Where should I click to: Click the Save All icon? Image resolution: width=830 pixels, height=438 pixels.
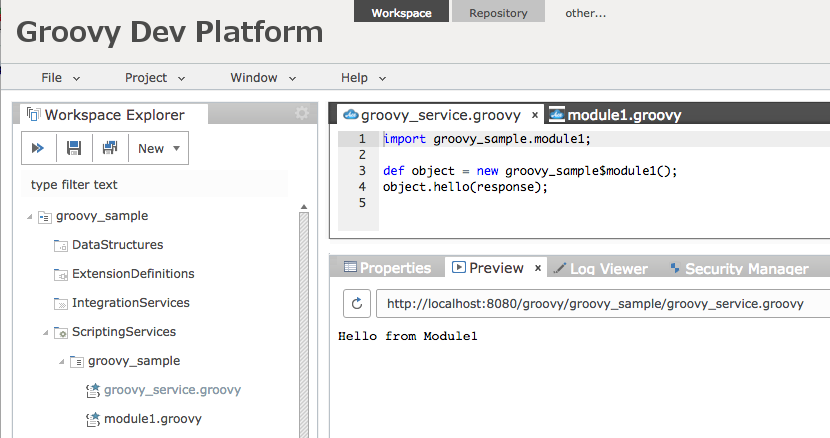click(x=110, y=148)
